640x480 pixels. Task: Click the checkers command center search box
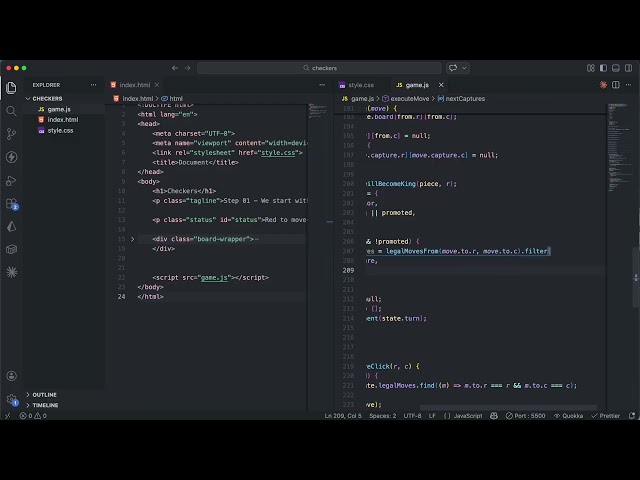pyautogui.click(x=319, y=68)
